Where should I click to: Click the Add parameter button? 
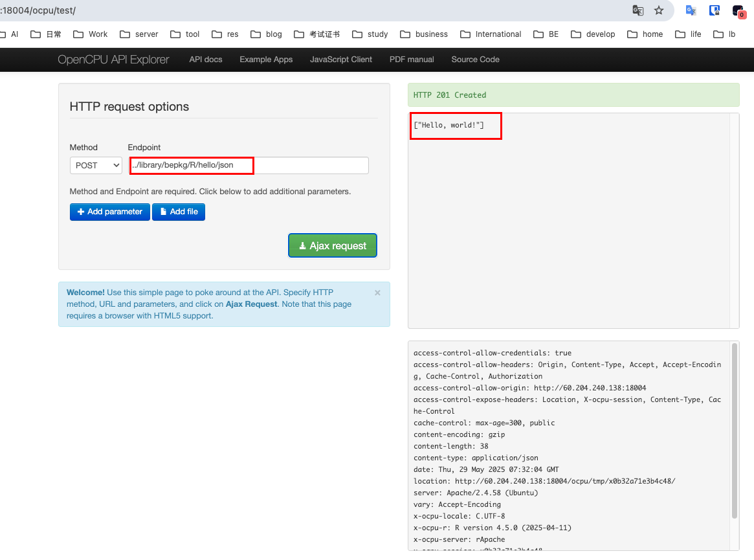coord(109,212)
